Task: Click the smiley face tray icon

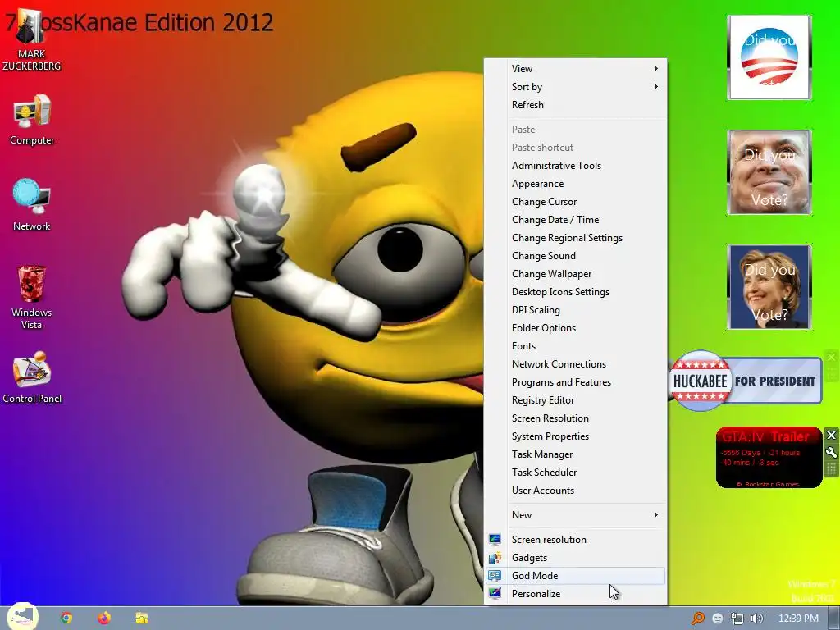Action: [717, 619]
